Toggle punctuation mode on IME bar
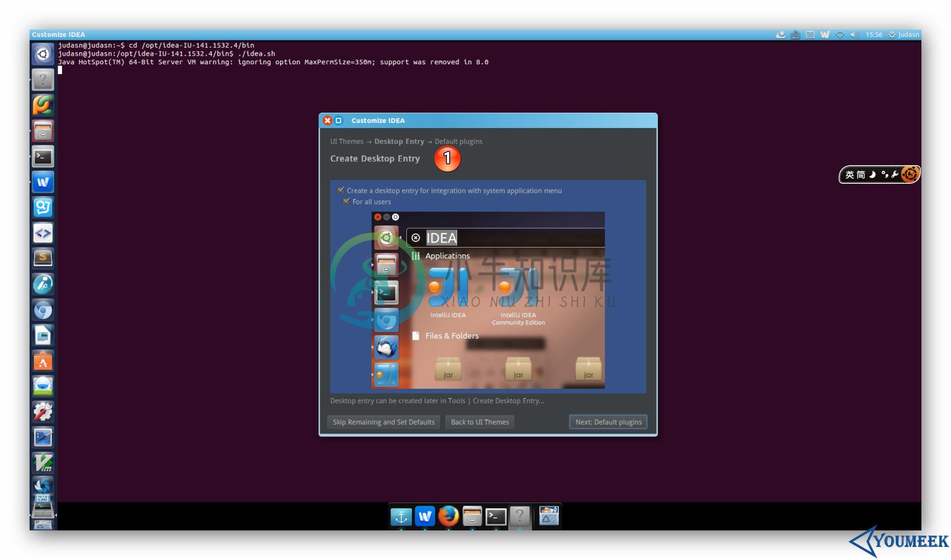 tap(884, 175)
